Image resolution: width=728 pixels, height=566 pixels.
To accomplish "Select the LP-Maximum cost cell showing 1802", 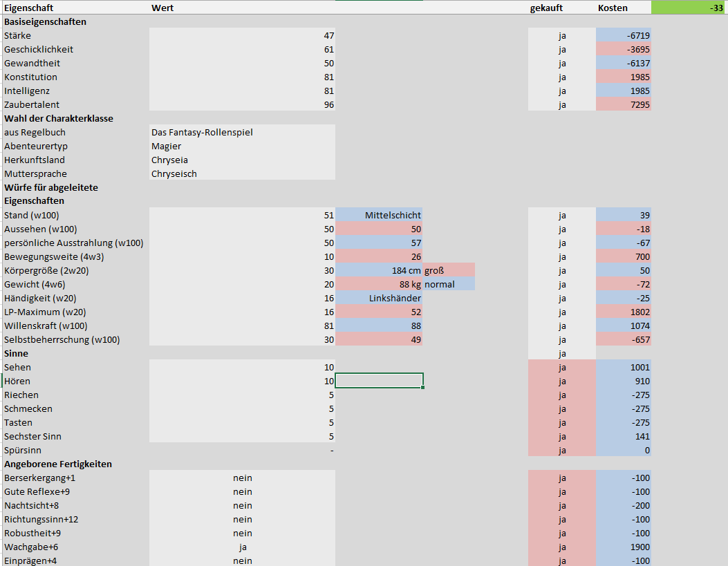I will tap(624, 312).
